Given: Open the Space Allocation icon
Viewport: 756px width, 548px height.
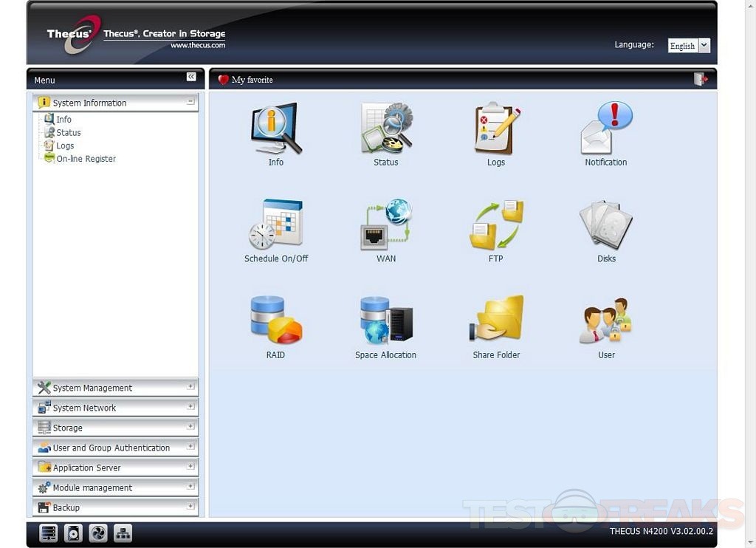Looking at the screenshot, I should coord(386,321).
